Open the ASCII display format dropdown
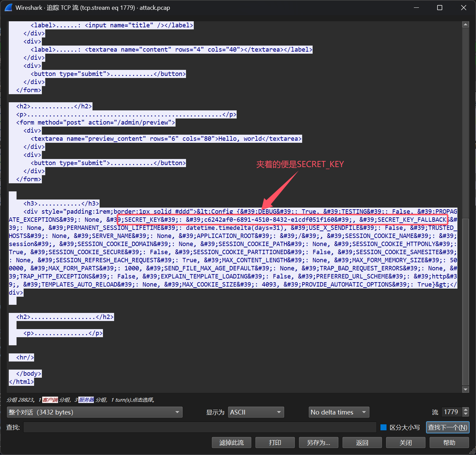This screenshot has width=476, height=455. coord(256,412)
